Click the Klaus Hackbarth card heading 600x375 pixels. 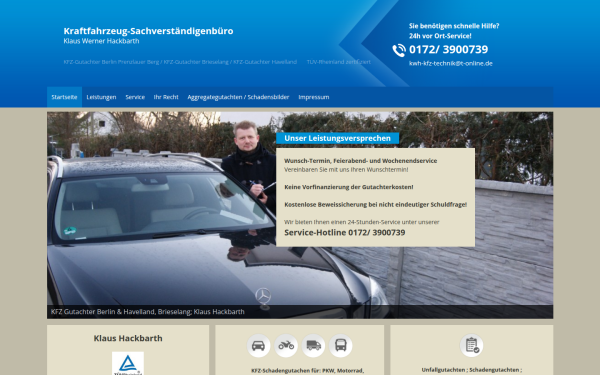128,338
